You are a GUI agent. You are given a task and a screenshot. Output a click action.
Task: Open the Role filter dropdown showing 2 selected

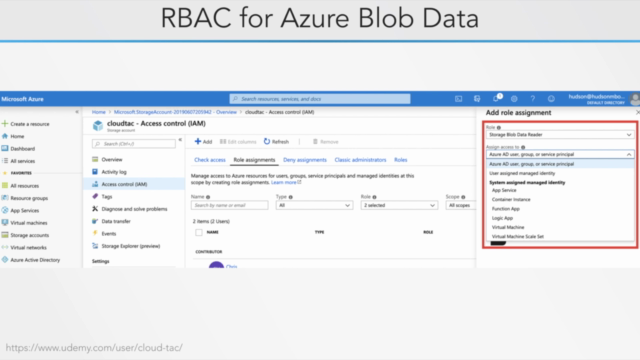point(399,205)
